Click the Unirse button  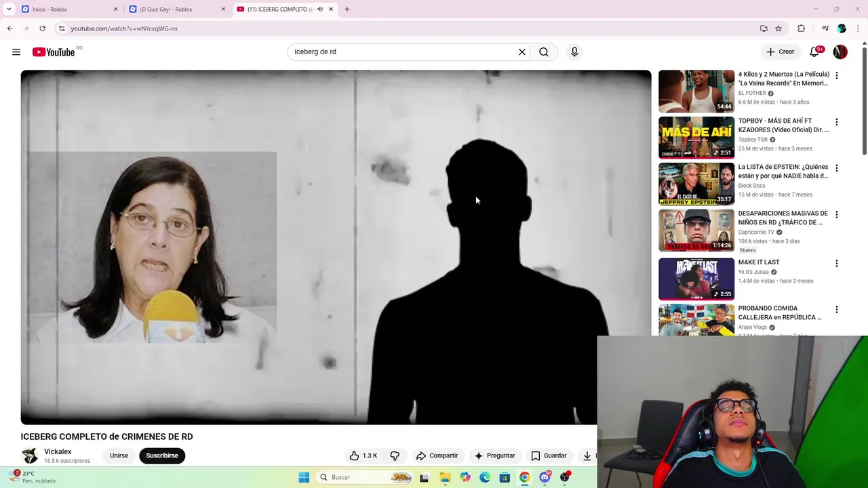coord(119,455)
